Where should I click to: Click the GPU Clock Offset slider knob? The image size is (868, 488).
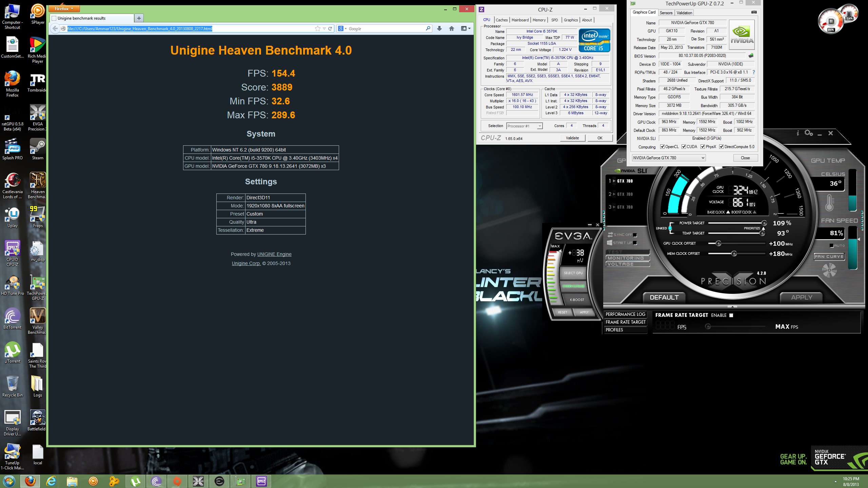coord(718,243)
